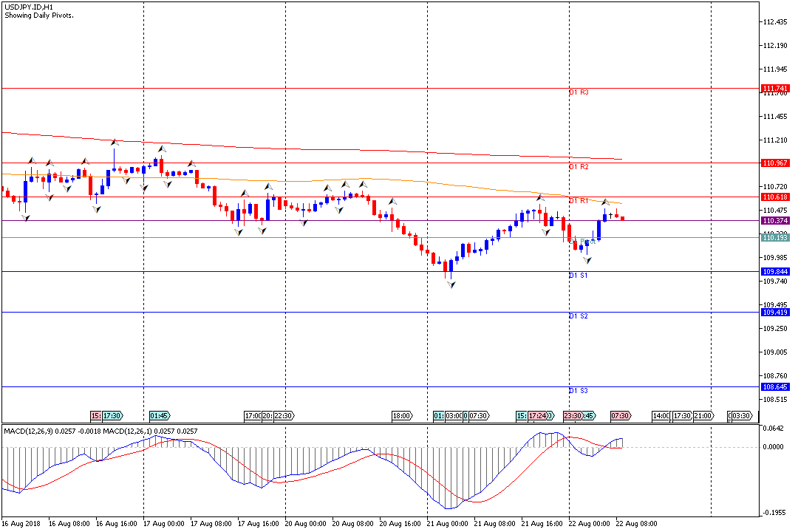798x532 pixels.
Task: Click the 03:00 time marker
Action: pos(454,416)
